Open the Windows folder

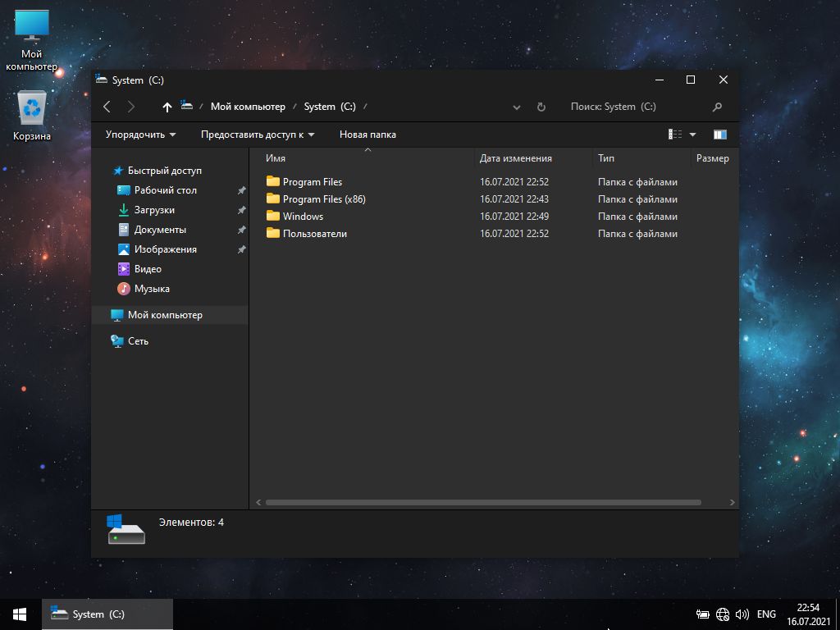click(x=303, y=217)
